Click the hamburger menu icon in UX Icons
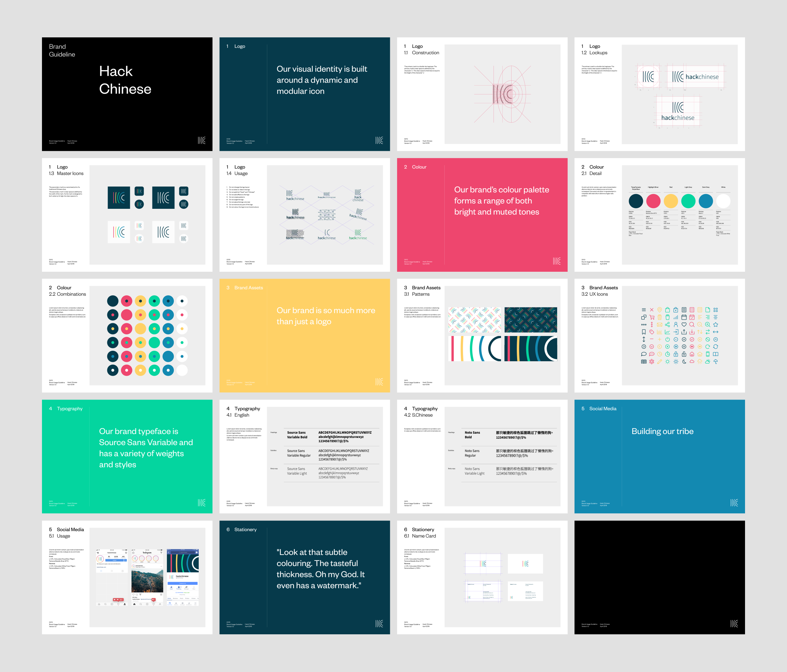The image size is (787, 672). coord(644,310)
